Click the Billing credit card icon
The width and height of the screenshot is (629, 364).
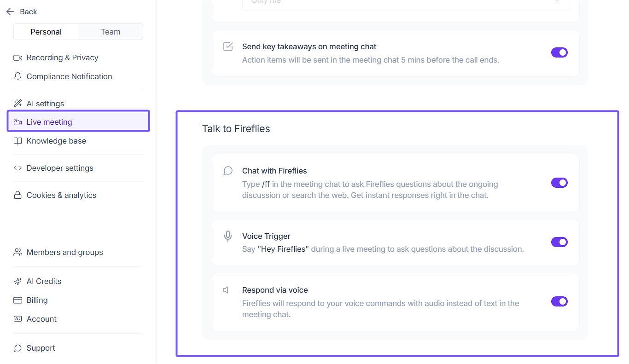coord(18,300)
